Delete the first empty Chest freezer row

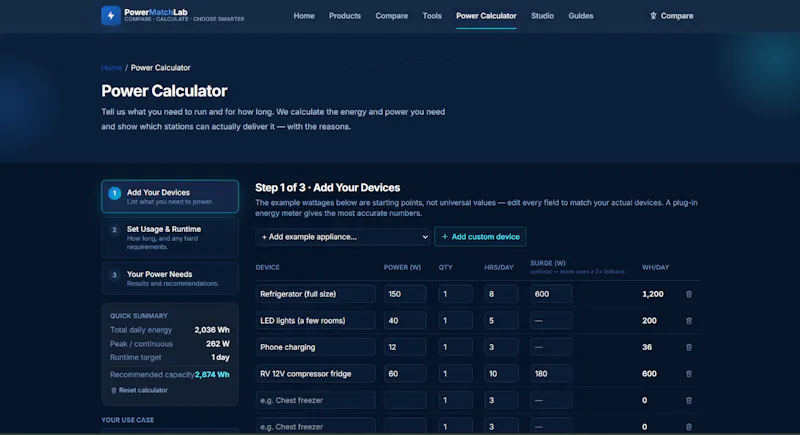coord(689,400)
